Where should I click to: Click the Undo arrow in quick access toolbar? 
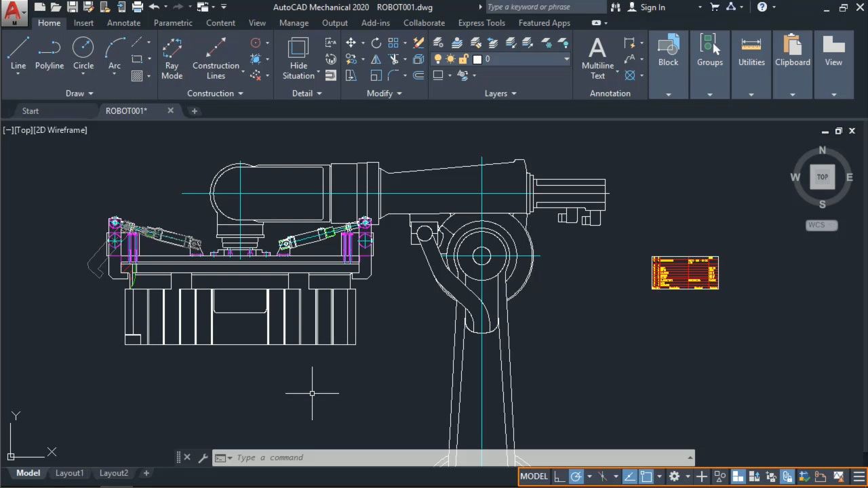(x=154, y=7)
